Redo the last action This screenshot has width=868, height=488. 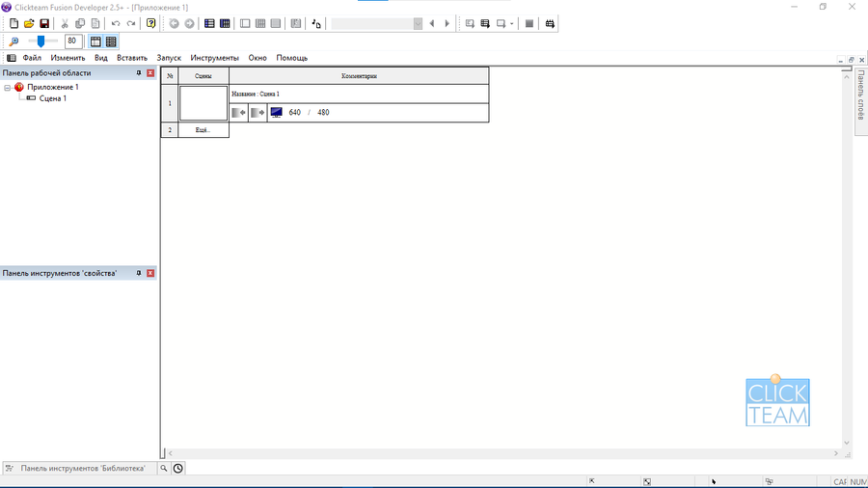click(x=131, y=23)
